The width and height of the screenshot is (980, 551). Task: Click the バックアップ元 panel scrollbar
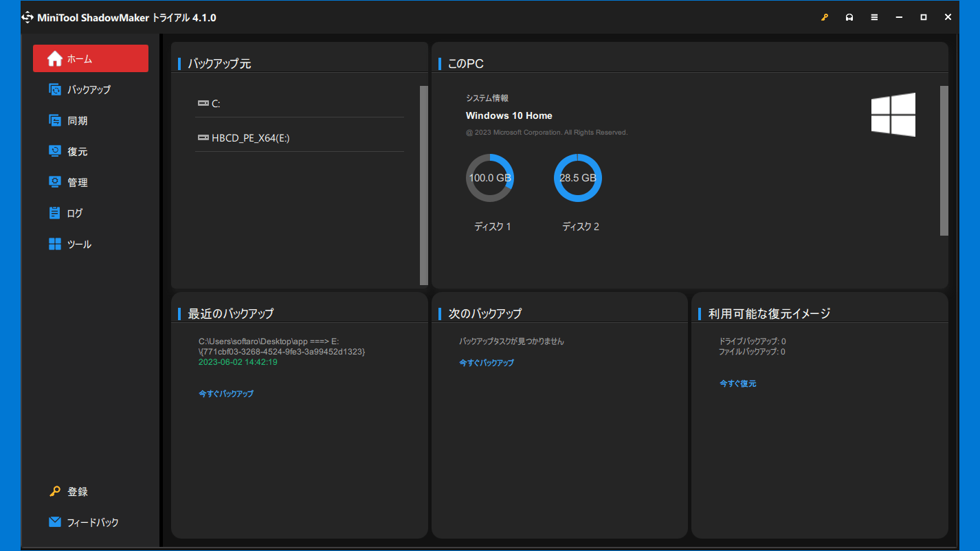(424, 185)
